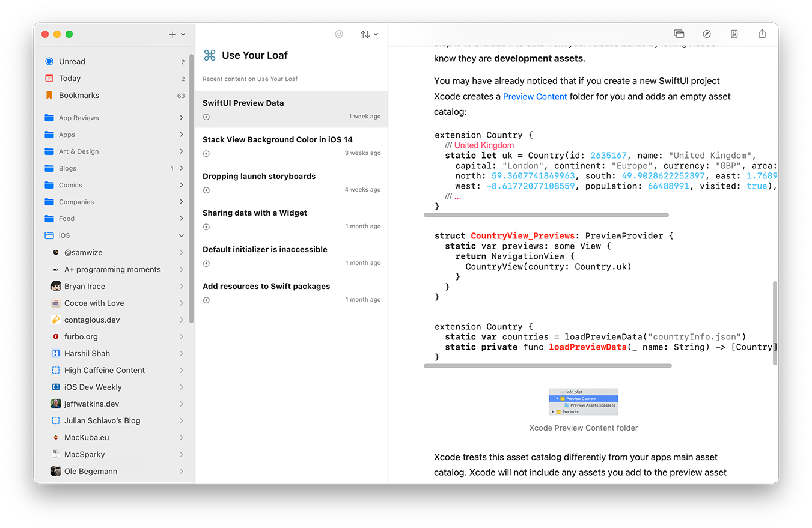Click the Cocoa with Love feed icon

(56, 303)
